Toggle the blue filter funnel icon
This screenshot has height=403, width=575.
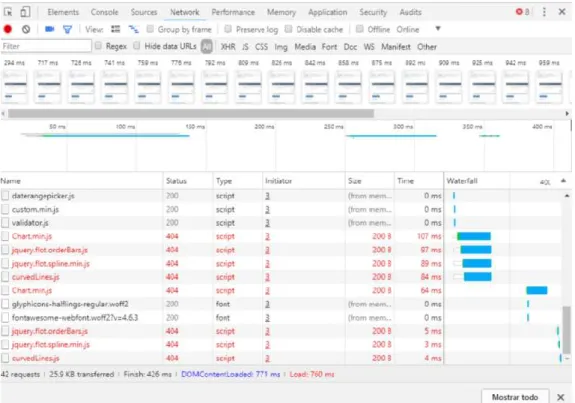[x=67, y=29]
